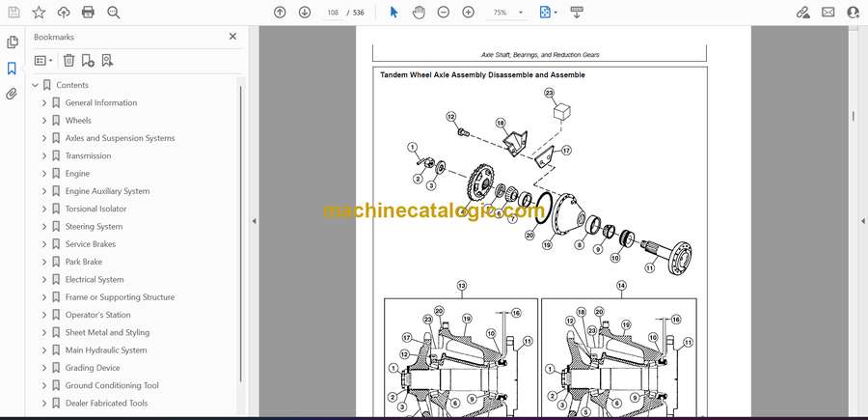
Task: Collapse the left pane with the arrow handle
Action: tap(254, 221)
